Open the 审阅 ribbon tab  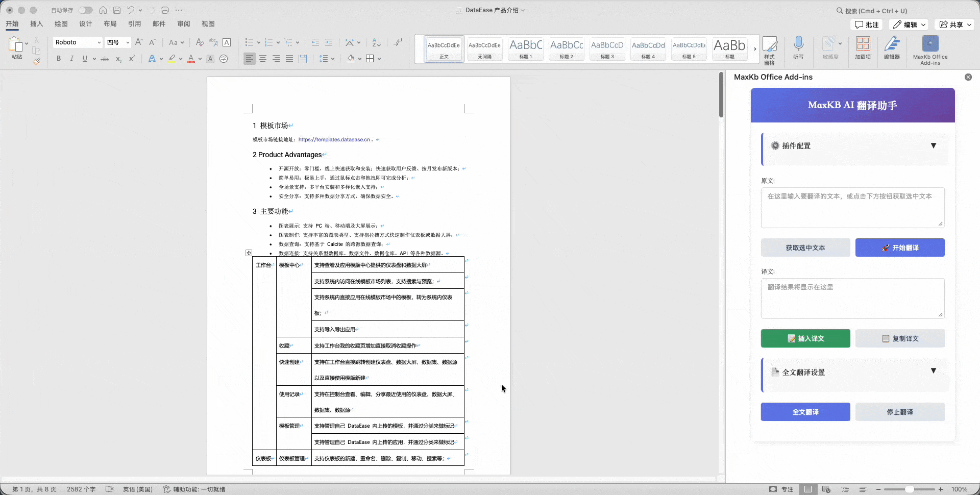point(184,24)
